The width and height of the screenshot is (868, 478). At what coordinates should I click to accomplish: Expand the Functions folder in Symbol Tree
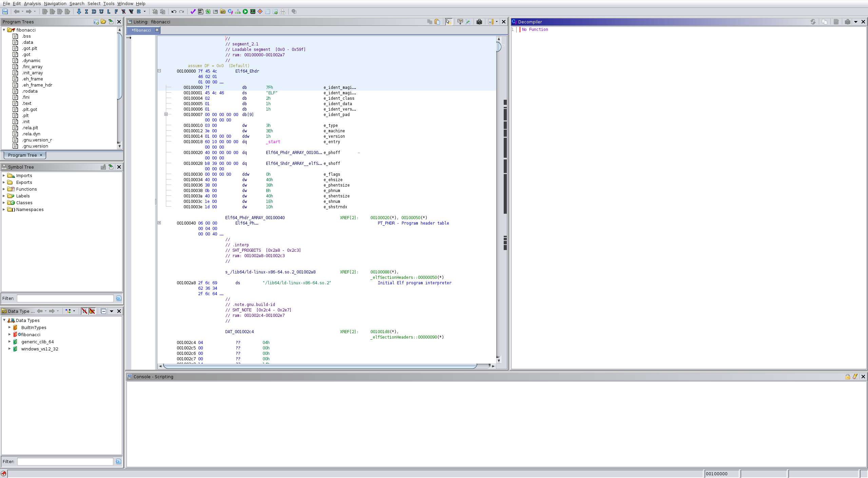coord(4,189)
